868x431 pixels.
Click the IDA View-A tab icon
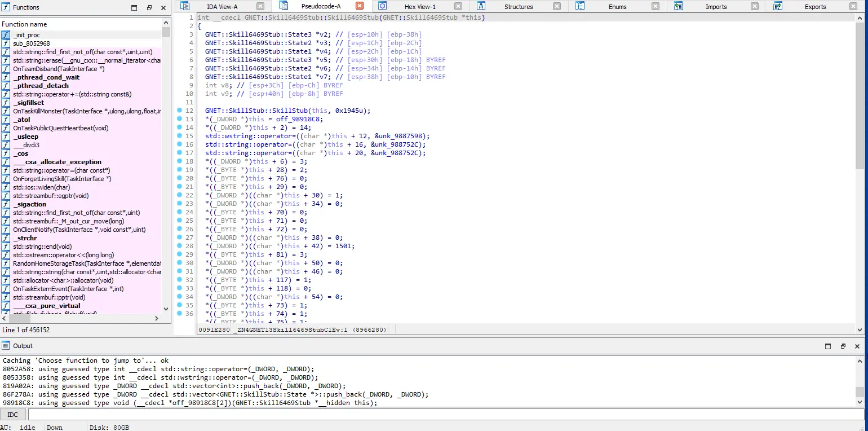click(184, 6)
